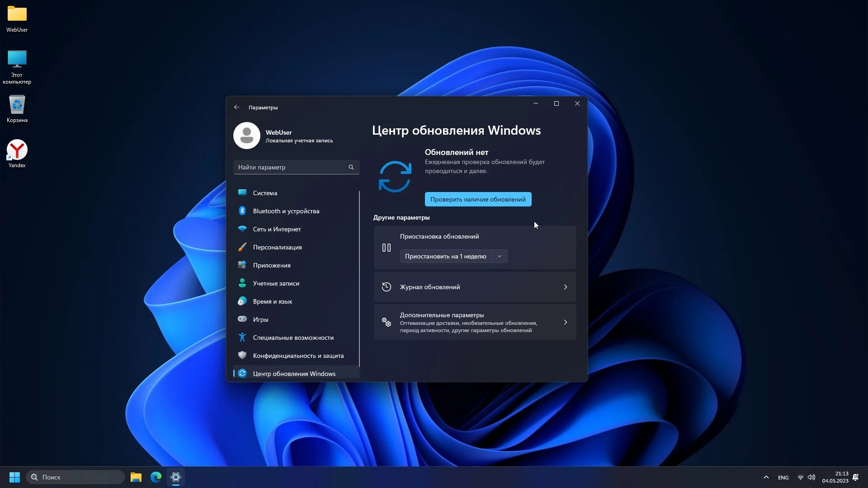Click the Найти параметр search field
The width and height of the screenshot is (868, 488).
pos(289,167)
